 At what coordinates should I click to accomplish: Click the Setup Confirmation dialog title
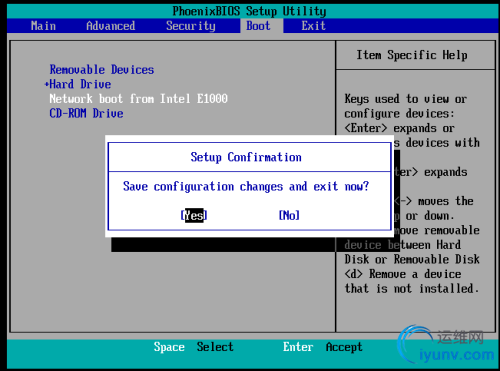point(246,157)
